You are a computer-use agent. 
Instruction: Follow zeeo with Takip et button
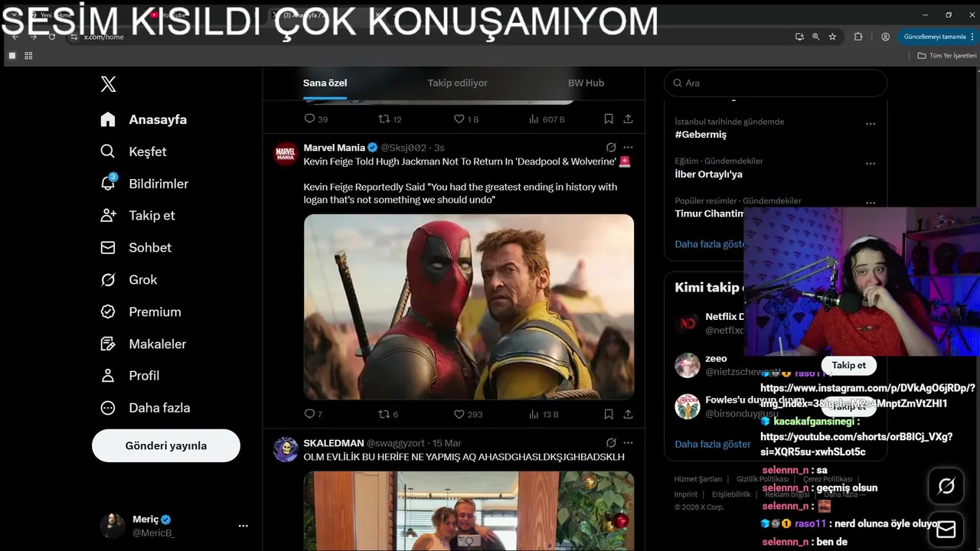point(848,365)
